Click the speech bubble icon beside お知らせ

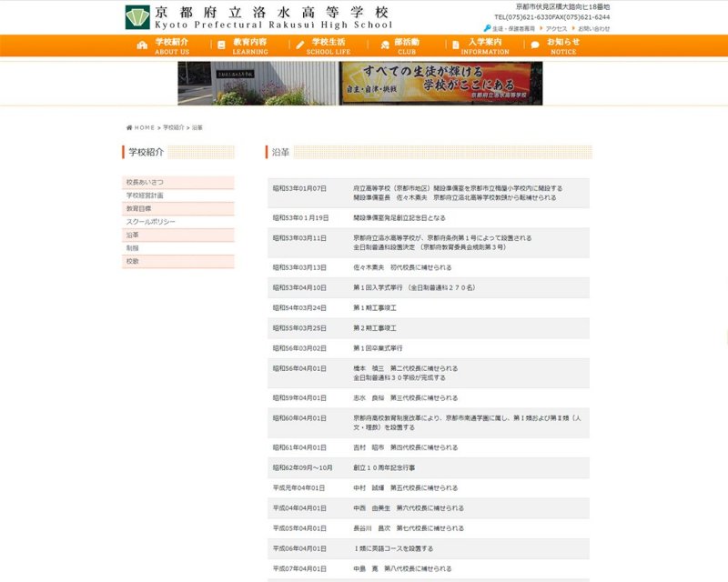pos(535,45)
